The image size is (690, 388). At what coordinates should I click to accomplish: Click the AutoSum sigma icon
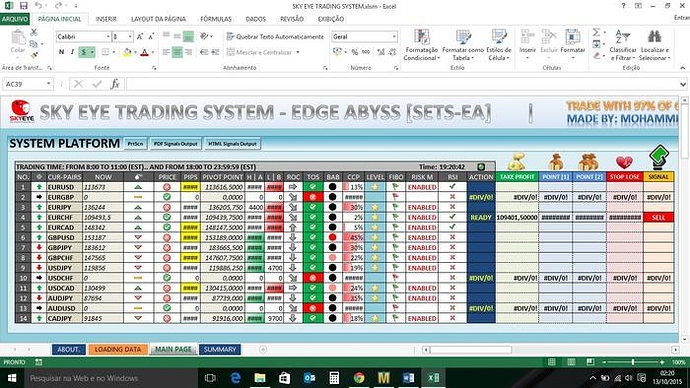click(596, 32)
